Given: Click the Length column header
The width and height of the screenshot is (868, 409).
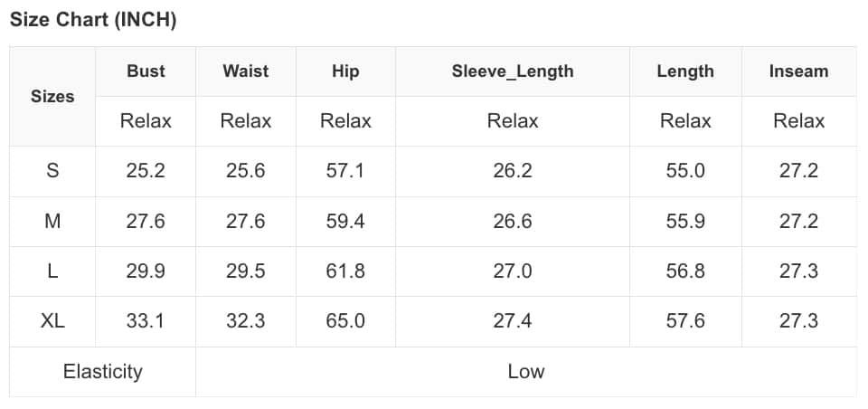Looking at the screenshot, I should click(x=685, y=71).
